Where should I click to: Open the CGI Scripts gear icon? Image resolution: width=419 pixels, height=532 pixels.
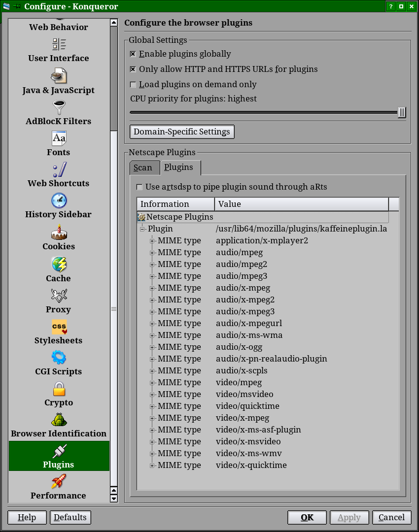tap(59, 358)
